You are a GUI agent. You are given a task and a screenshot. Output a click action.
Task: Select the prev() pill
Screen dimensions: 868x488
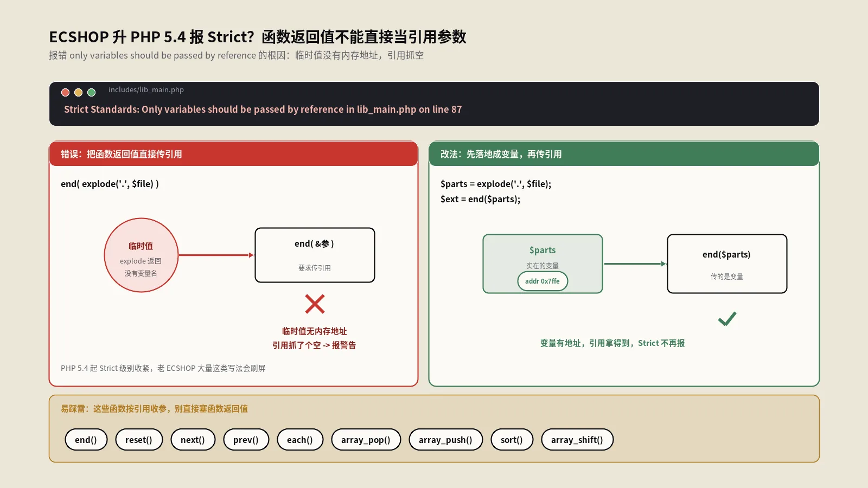pos(246,440)
